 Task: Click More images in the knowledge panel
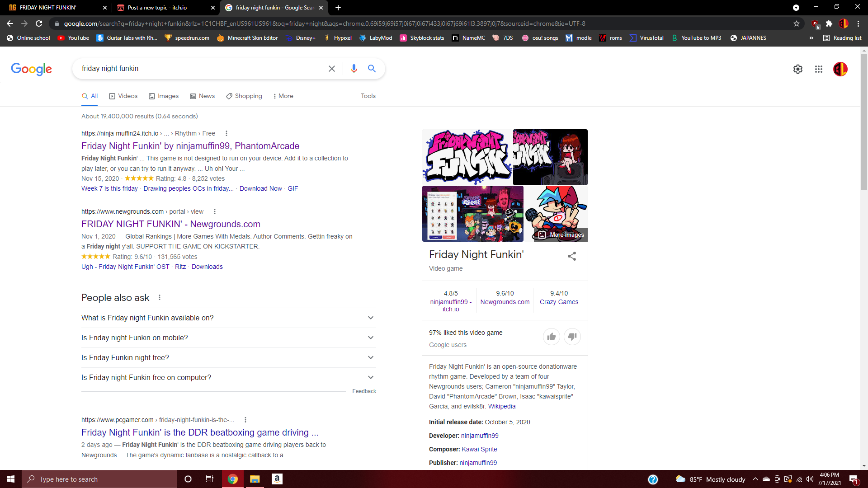(x=561, y=235)
